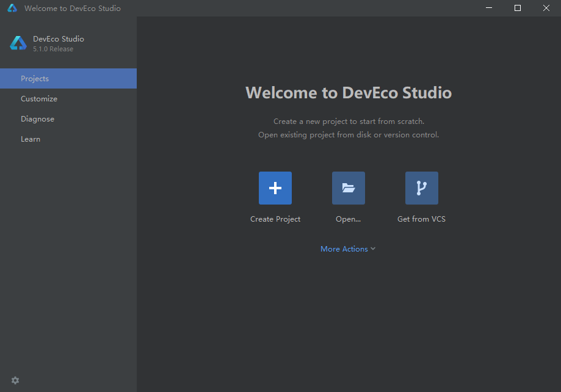This screenshot has height=392, width=561.
Task: Click the Get from VCS branch icon
Action: pos(421,188)
